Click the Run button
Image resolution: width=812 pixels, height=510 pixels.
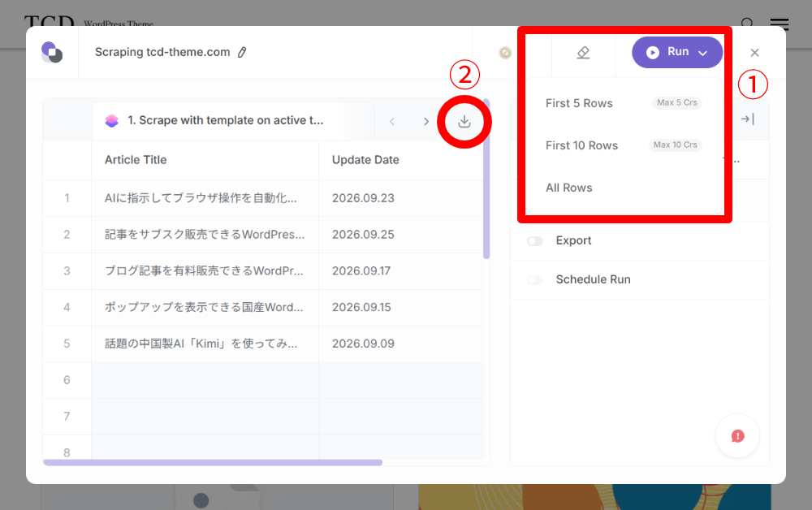677,52
